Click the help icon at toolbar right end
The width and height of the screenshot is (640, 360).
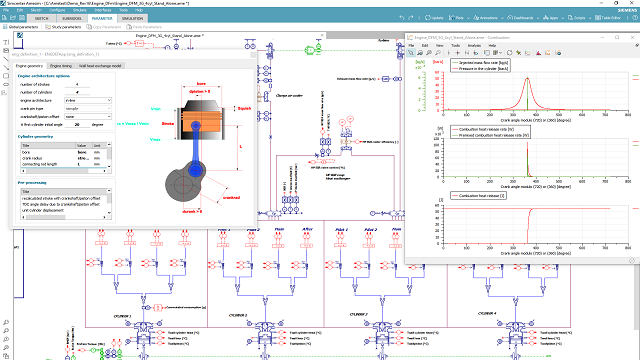pyautogui.click(x=635, y=18)
